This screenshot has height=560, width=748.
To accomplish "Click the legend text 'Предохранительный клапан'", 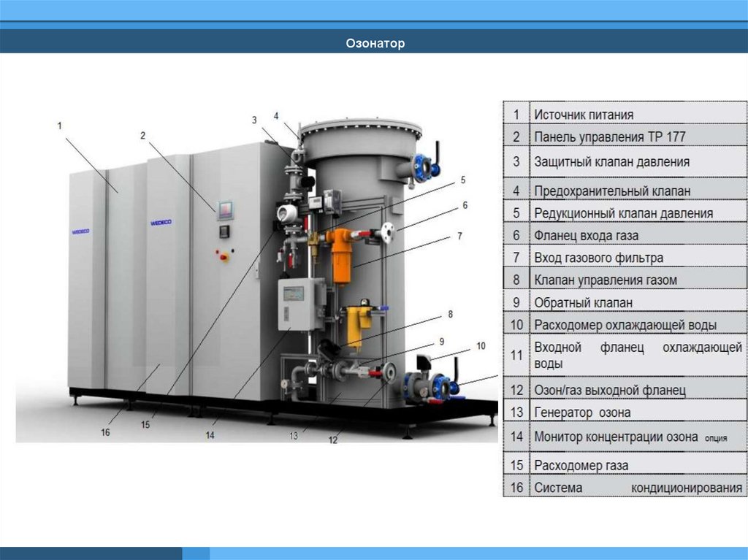I will [x=612, y=191].
